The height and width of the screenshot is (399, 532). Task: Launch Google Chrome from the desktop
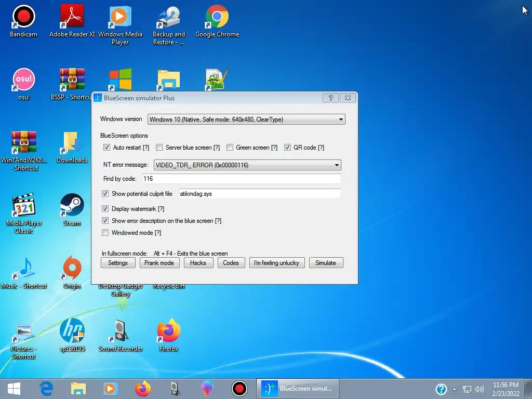point(217,20)
